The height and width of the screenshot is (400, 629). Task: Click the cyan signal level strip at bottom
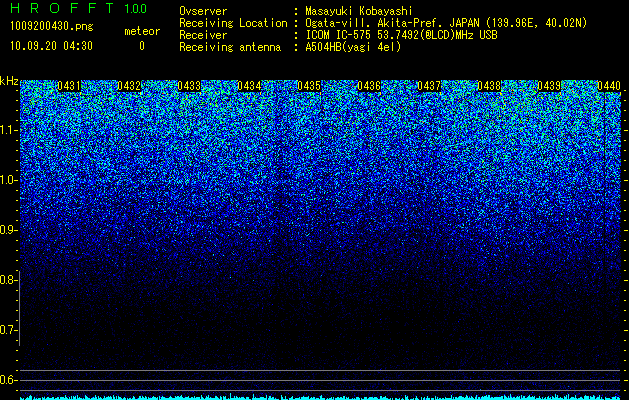click(320, 397)
